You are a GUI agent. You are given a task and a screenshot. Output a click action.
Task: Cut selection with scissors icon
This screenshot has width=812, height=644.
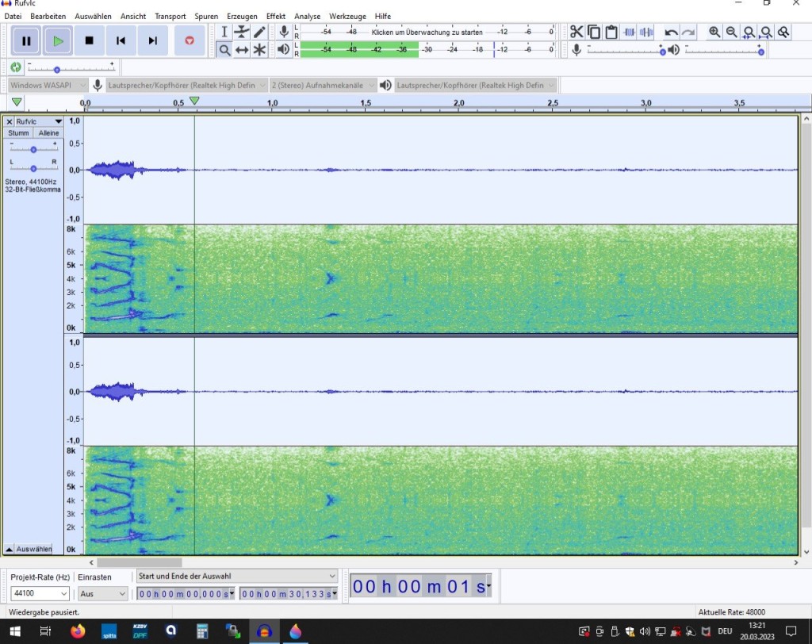576,32
